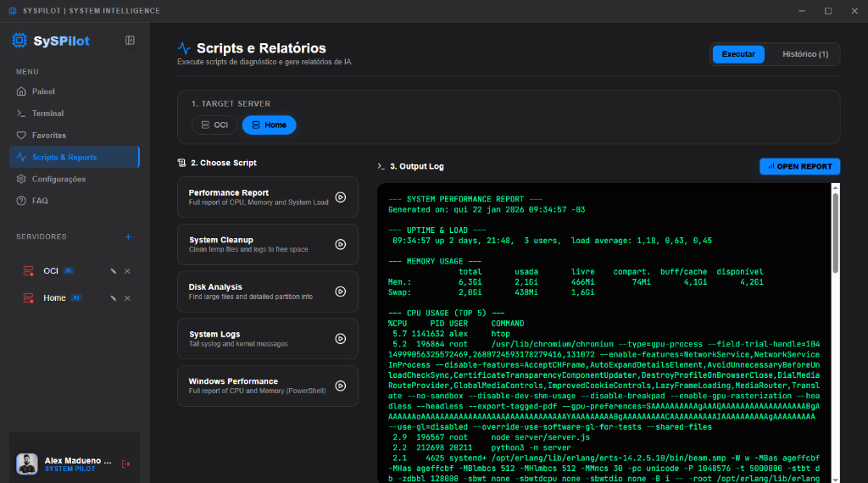This screenshot has width=868, height=483.
Task: Open the Painel menu item
Action: [75, 92]
